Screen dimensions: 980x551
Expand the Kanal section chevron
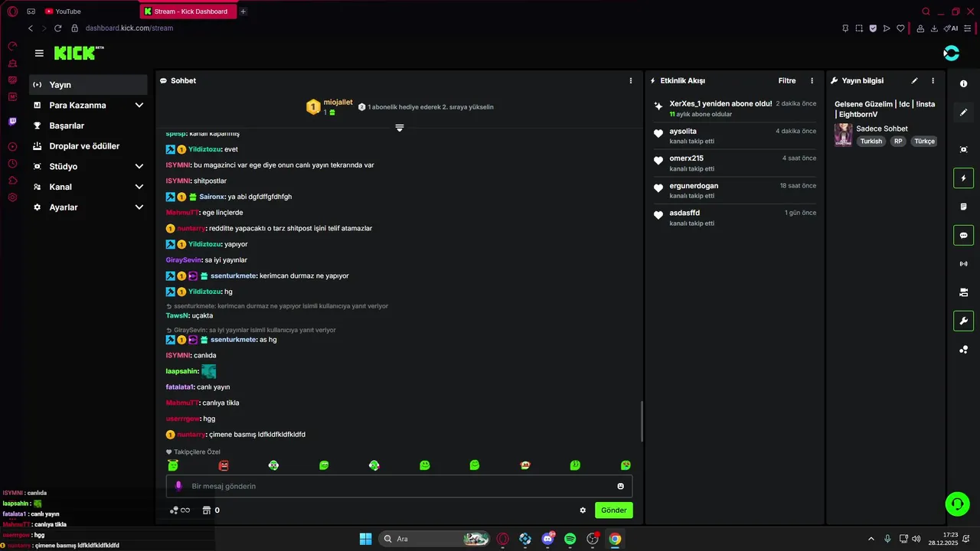coord(139,187)
